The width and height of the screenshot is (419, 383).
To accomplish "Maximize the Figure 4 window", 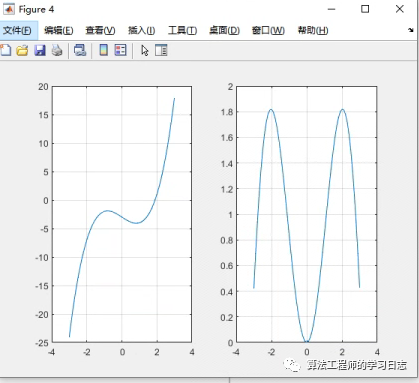I will tap(365, 9).
